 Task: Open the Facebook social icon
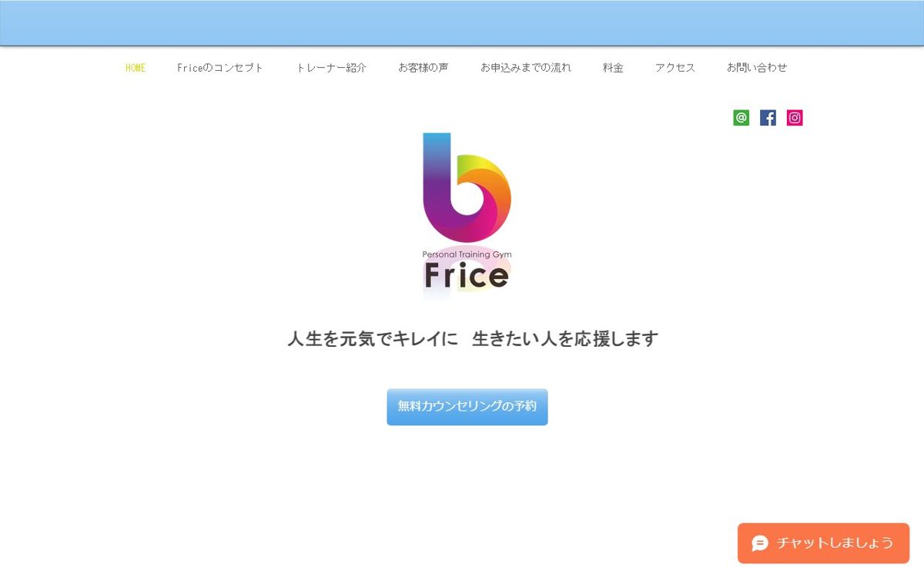click(768, 118)
